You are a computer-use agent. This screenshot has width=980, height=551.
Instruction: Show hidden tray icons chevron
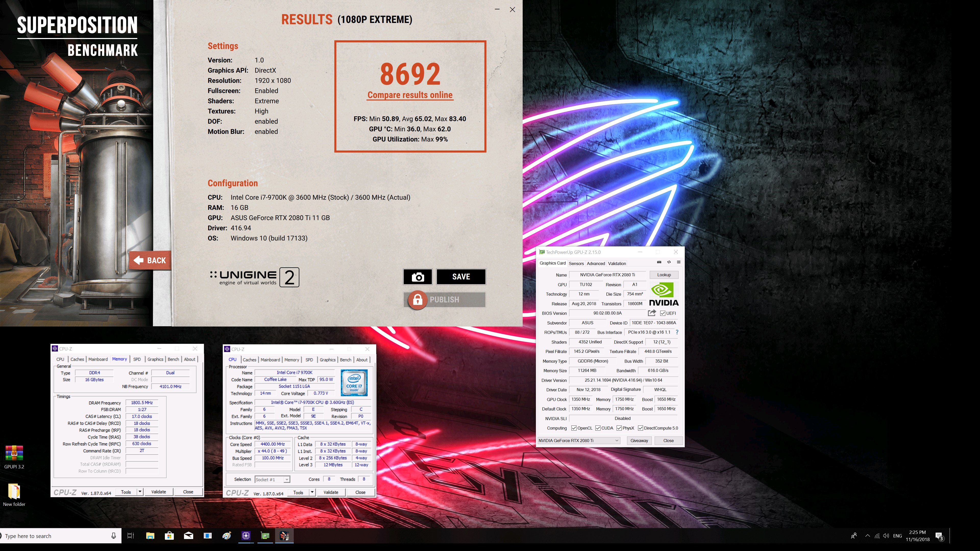pyautogui.click(x=867, y=536)
